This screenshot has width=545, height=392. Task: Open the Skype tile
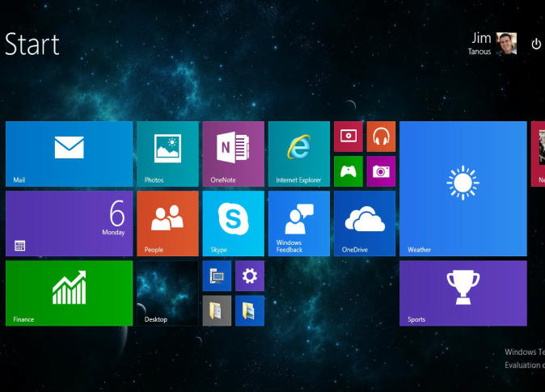233,223
